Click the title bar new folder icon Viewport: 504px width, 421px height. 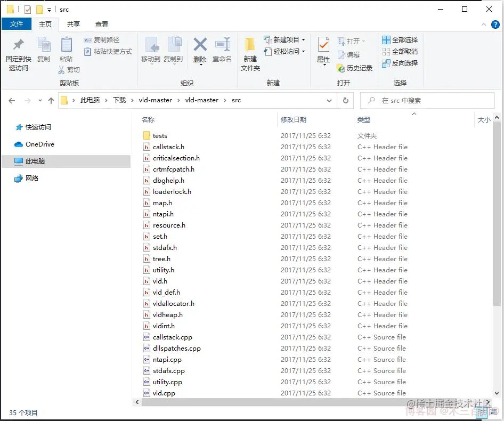[39, 10]
